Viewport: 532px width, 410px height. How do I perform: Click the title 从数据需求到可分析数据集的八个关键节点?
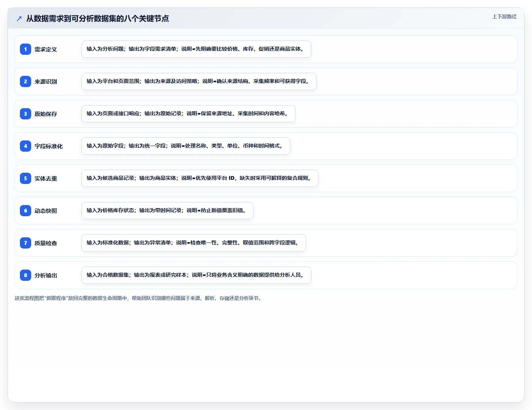98,18
